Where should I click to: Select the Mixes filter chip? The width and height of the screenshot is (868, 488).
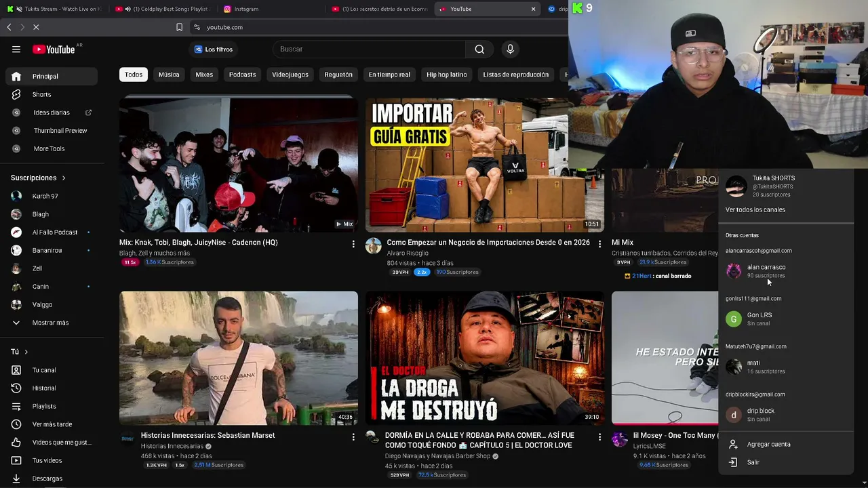tap(204, 75)
